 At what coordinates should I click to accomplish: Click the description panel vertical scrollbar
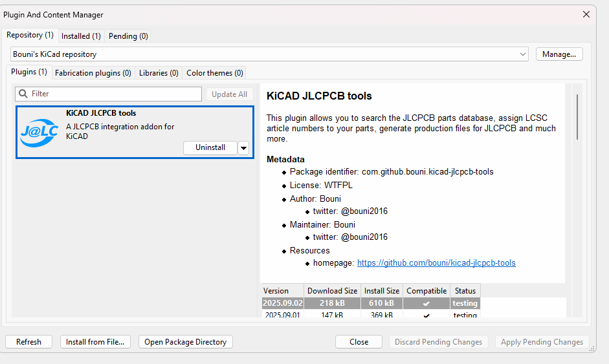click(576, 116)
